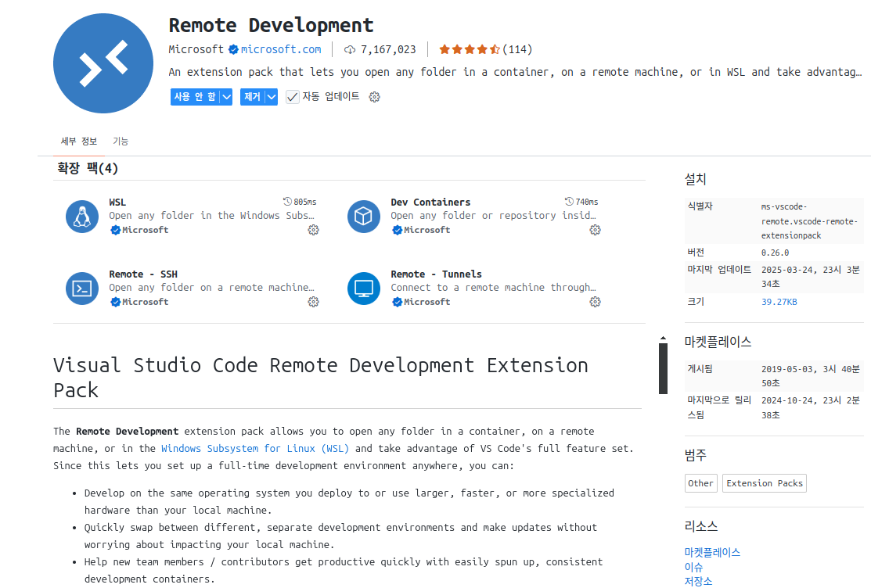The image size is (871, 588).
Task: Open the microsoft.com publisher link
Action: point(281,49)
